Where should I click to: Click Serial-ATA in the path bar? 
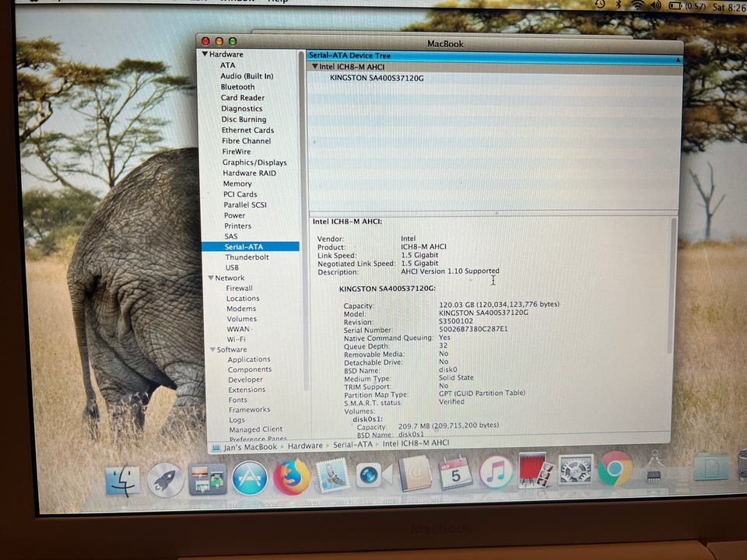tap(352, 445)
